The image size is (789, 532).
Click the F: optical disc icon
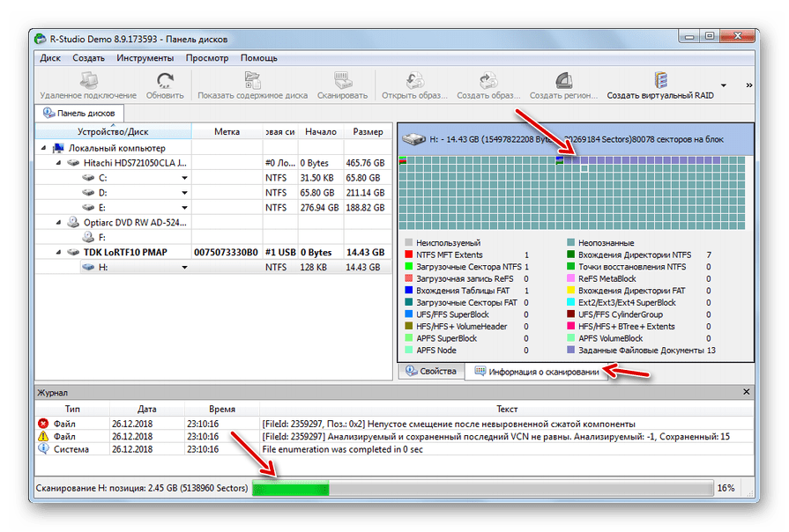pyautogui.click(x=88, y=237)
